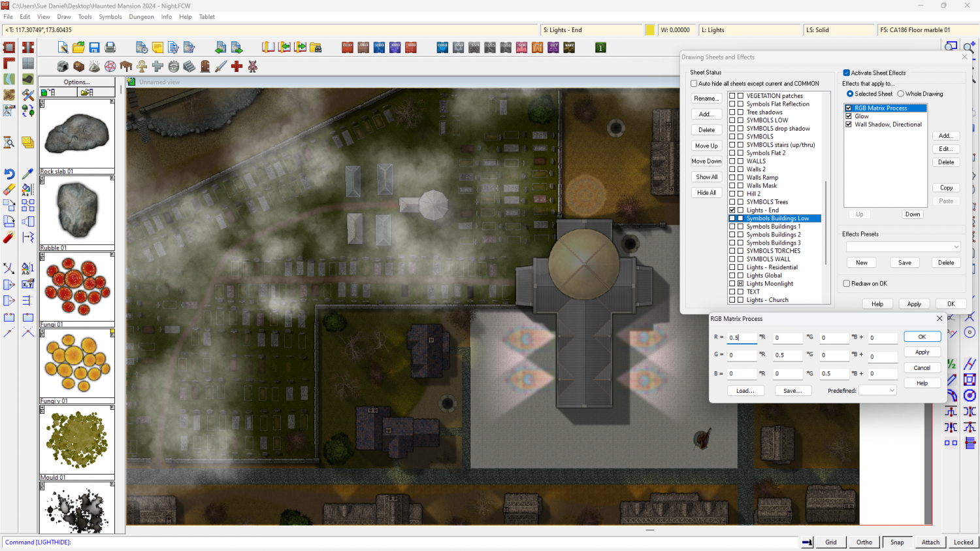
Task: Select the demon creature symbol icon
Action: pos(252,66)
